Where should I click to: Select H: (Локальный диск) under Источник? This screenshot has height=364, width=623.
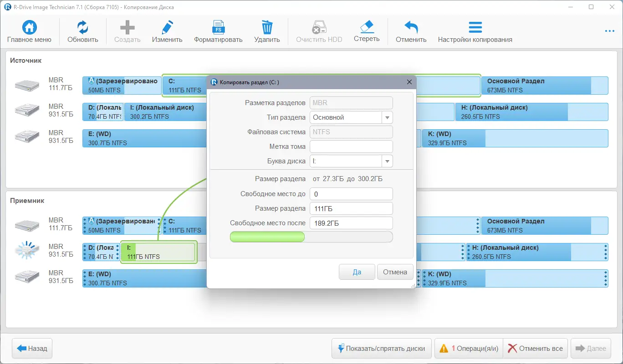(531, 112)
